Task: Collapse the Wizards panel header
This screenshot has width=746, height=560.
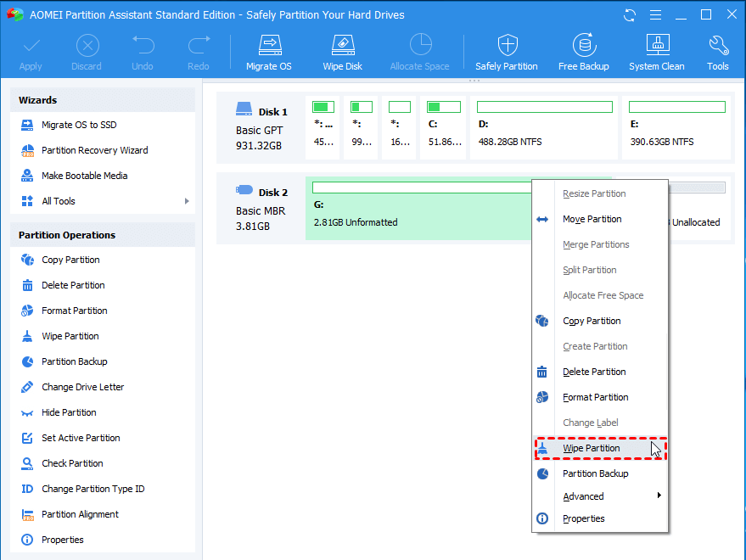Action: (102, 100)
